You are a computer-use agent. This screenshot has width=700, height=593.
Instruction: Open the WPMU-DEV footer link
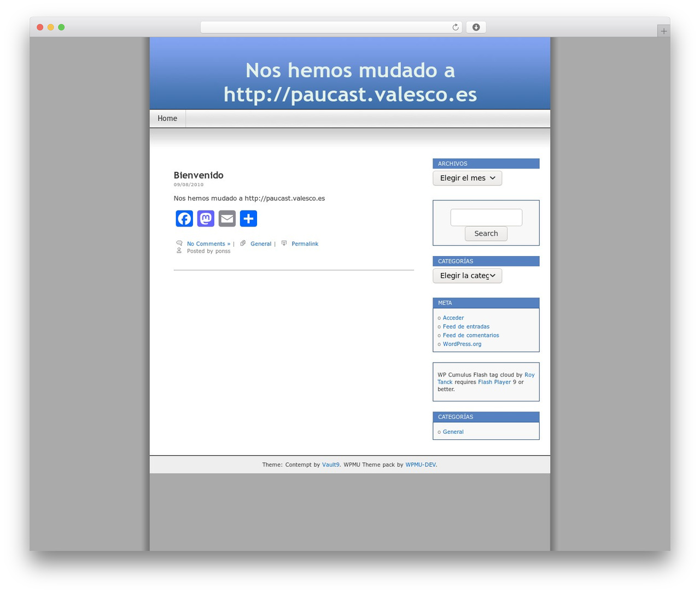point(421,465)
